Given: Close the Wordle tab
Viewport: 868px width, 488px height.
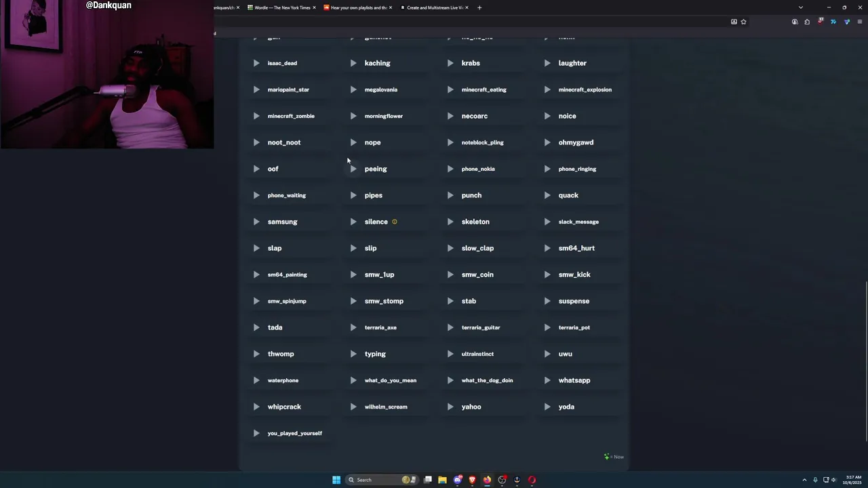Looking at the screenshot, I should click(314, 7).
